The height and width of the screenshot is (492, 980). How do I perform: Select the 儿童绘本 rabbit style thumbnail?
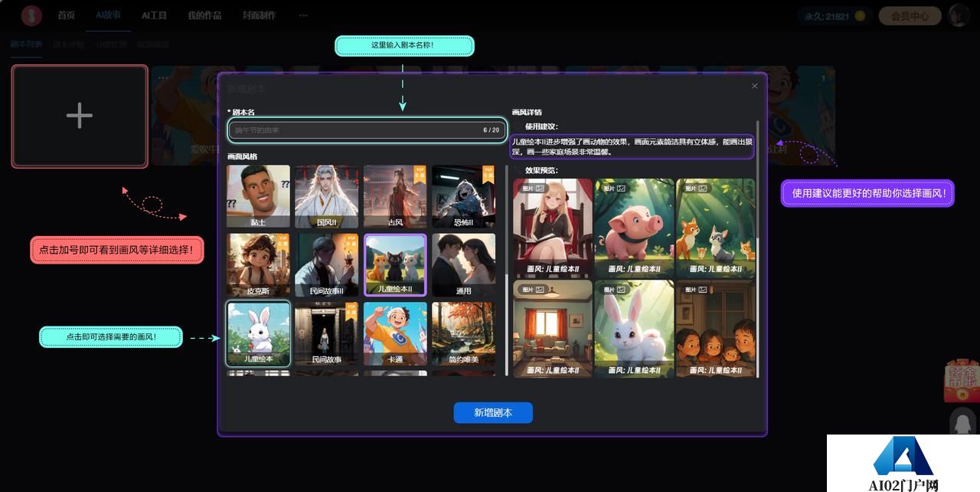(x=258, y=333)
